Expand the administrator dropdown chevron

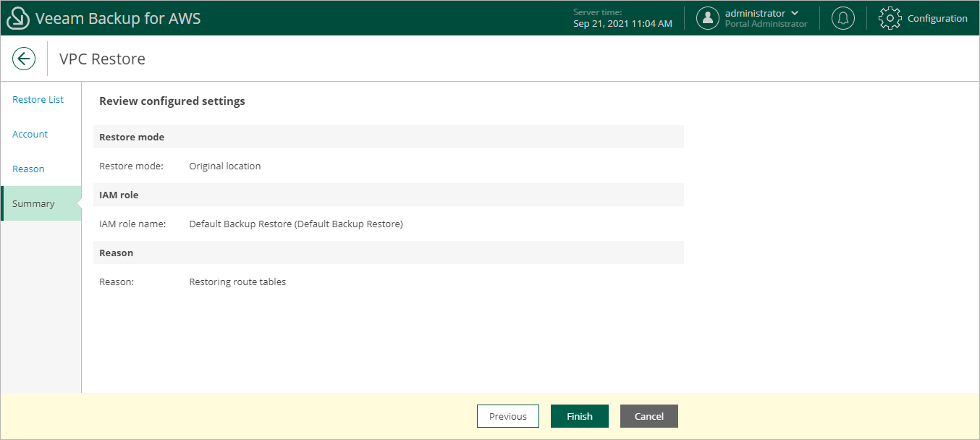[x=795, y=13]
